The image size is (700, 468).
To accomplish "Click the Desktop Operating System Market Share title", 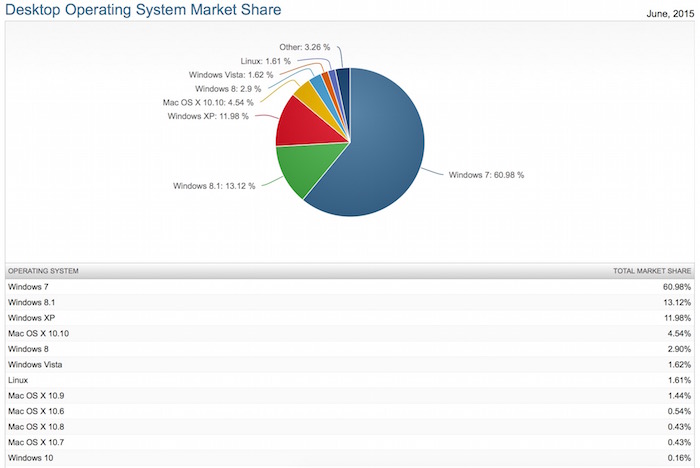I will point(144,11).
